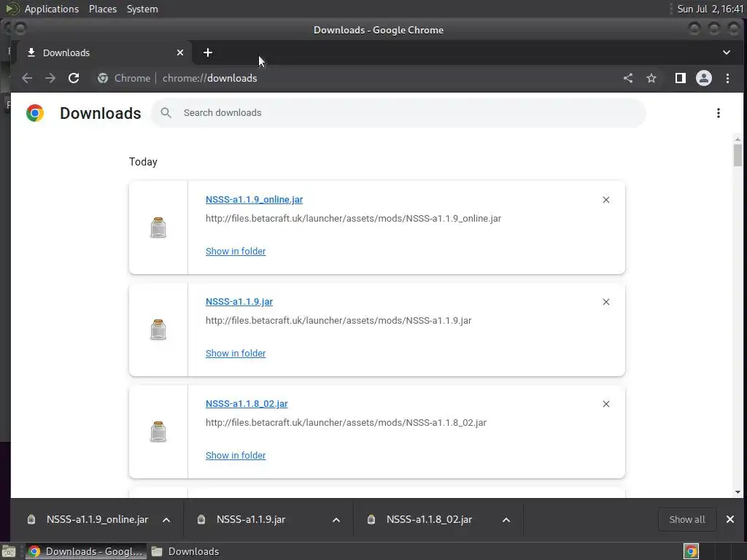
Task: Click the jar icon for NSSS-a1.1.9_online.jar
Action: coord(158,227)
